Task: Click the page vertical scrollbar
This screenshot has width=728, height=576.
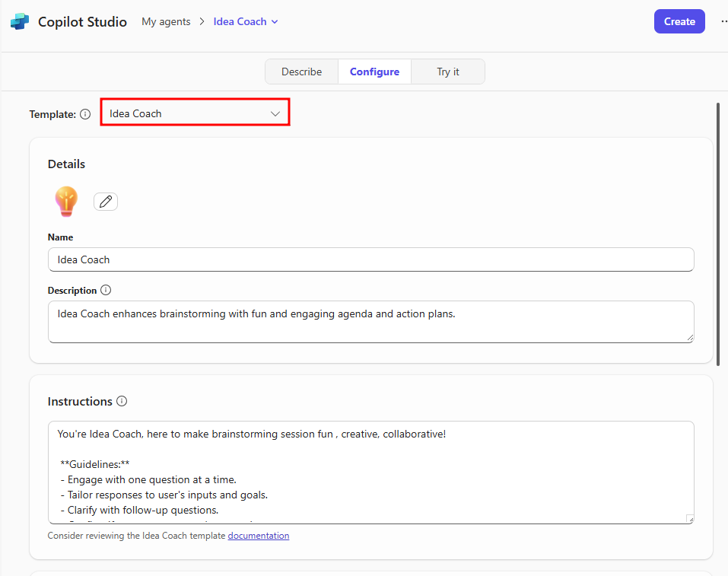Action: 717,228
